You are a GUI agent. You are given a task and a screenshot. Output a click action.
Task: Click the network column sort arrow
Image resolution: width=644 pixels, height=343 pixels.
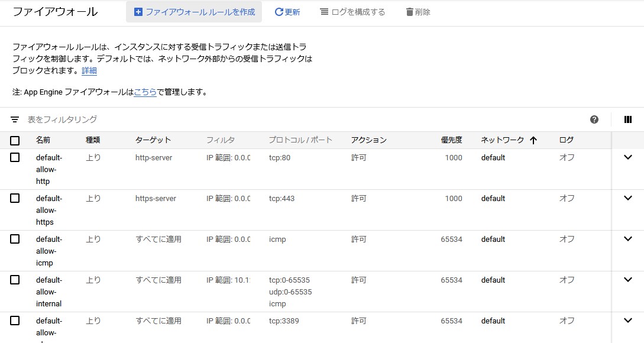tap(533, 140)
